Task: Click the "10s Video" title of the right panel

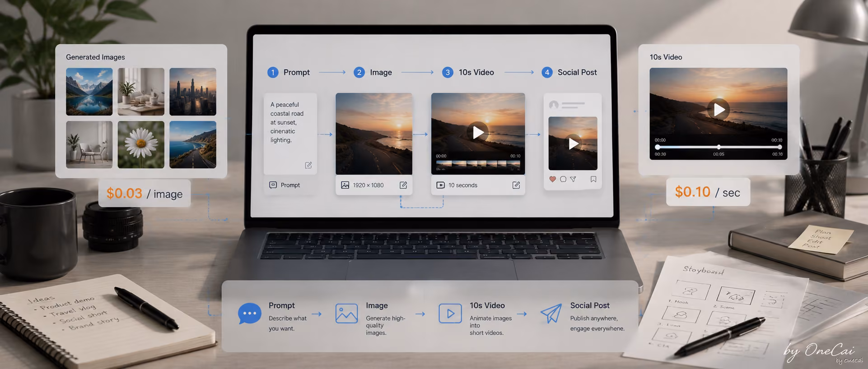Action: (x=666, y=57)
